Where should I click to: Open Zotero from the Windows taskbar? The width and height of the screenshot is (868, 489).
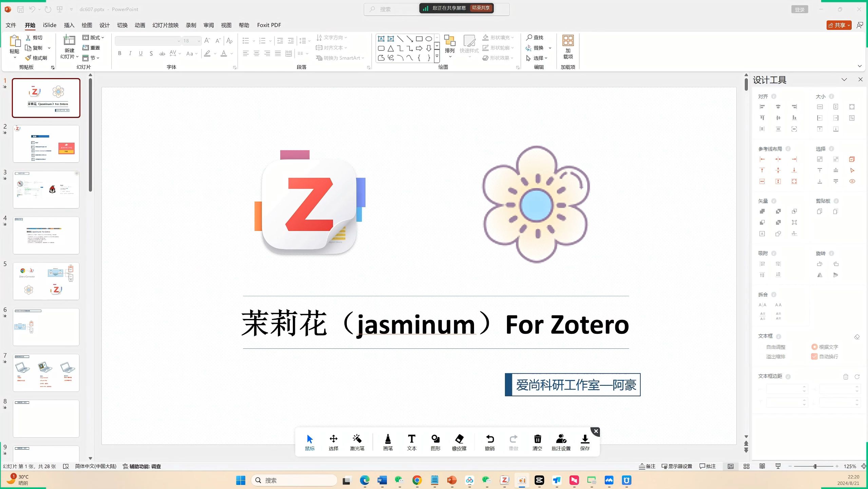click(504, 480)
